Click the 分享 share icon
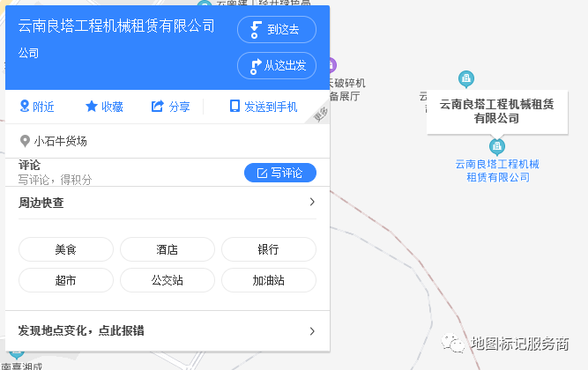The height and width of the screenshot is (370, 588). [x=158, y=107]
